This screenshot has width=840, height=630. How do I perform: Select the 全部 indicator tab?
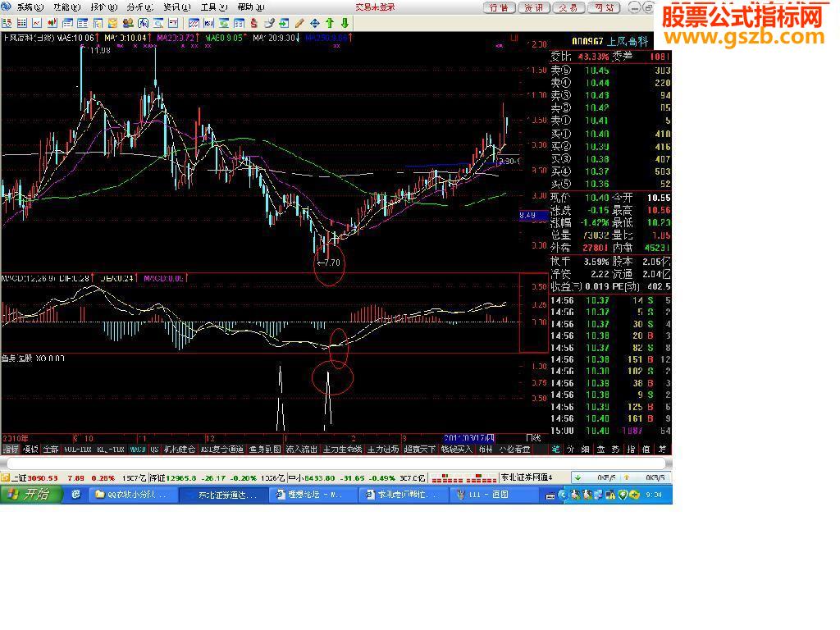point(51,450)
